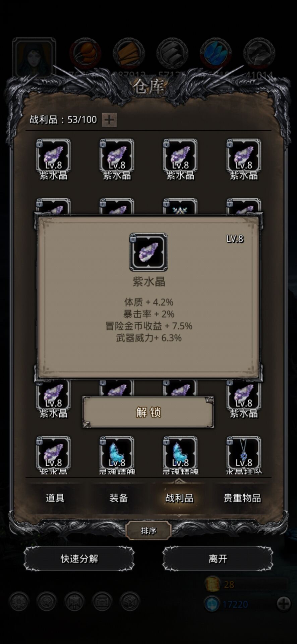Tap the blue crystal resource icon at top
Screen dimensions: 297x644
pyautogui.click(x=216, y=53)
